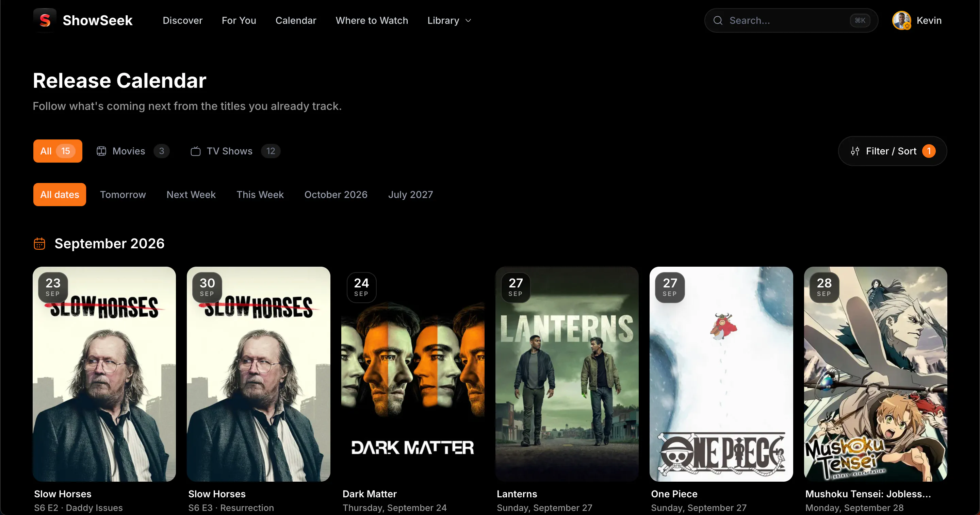Image resolution: width=980 pixels, height=515 pixels.
Task: Select the All 15 tab
Action: [58, 151]
